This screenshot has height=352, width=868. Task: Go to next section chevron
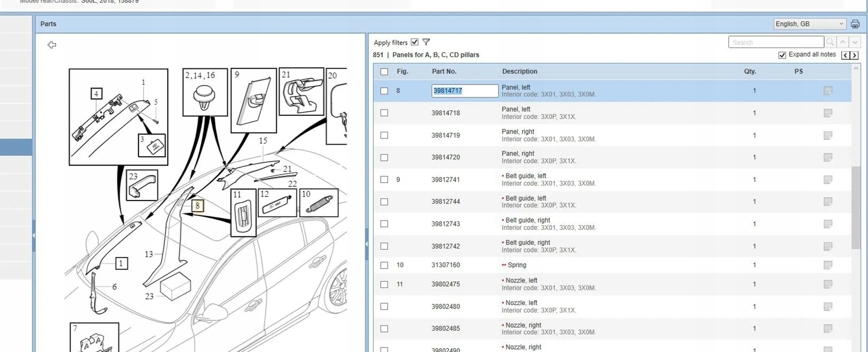[x=854, y=55]
